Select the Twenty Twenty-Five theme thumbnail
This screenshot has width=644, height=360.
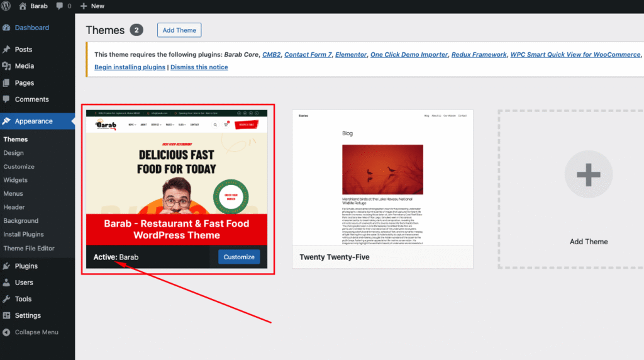click(382, 177)
